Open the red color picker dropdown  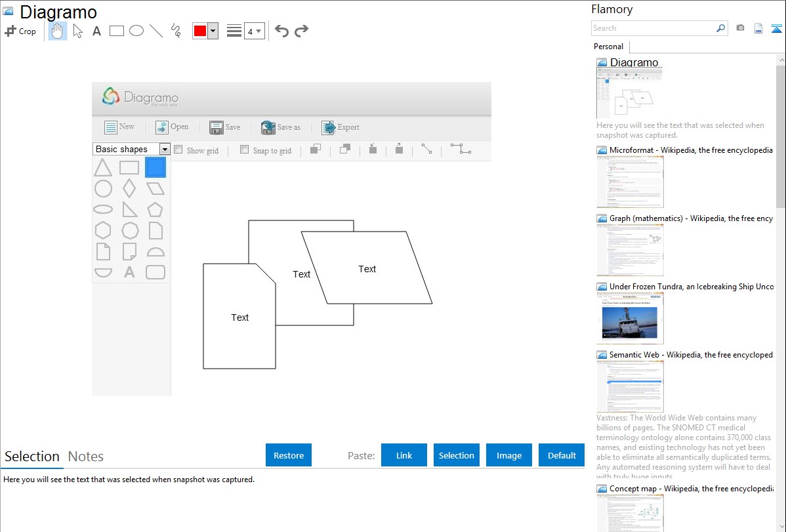tap(213, 31)
